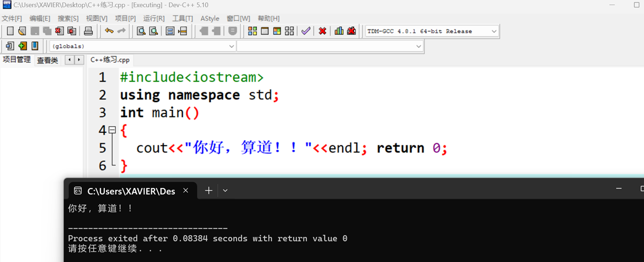Click line number 1 in the gutter
644x262 pixels.
pos(102,77)
